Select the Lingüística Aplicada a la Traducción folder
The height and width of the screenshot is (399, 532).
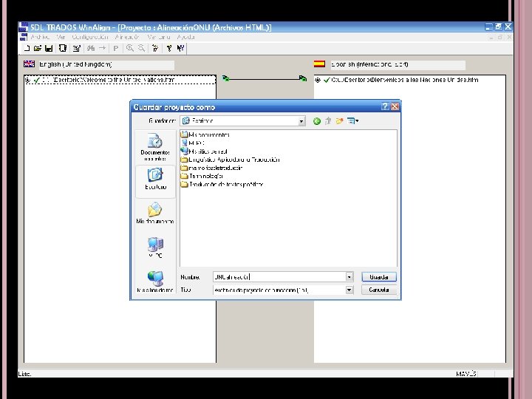(x=230, y=160)
